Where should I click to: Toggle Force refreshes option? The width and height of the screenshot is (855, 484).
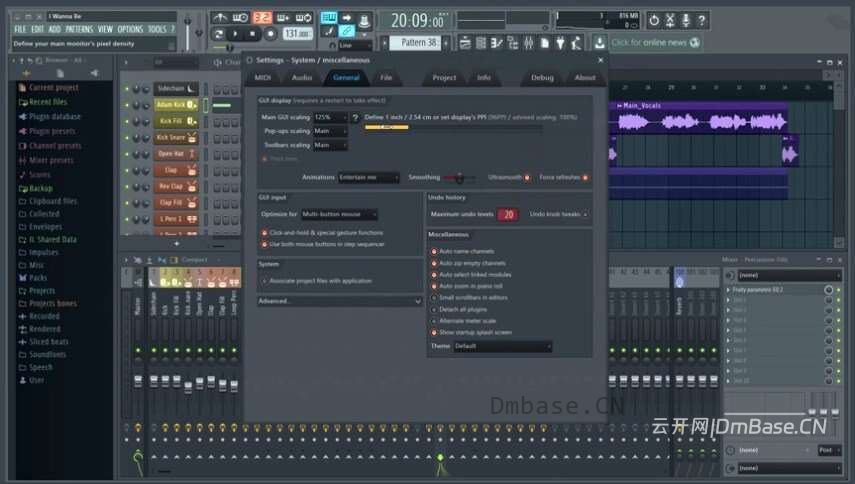tap(585, 178)
